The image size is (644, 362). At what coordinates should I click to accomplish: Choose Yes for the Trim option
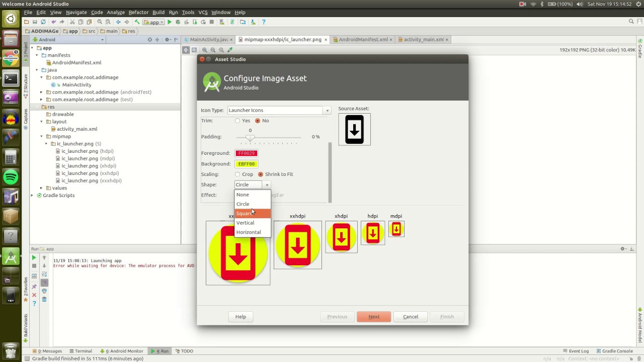tap(237, 120)
